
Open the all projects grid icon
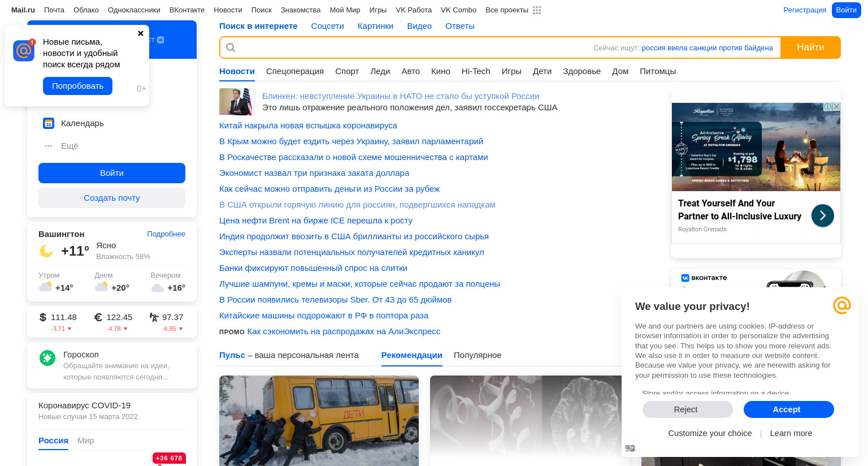click(x=537, y=10)
